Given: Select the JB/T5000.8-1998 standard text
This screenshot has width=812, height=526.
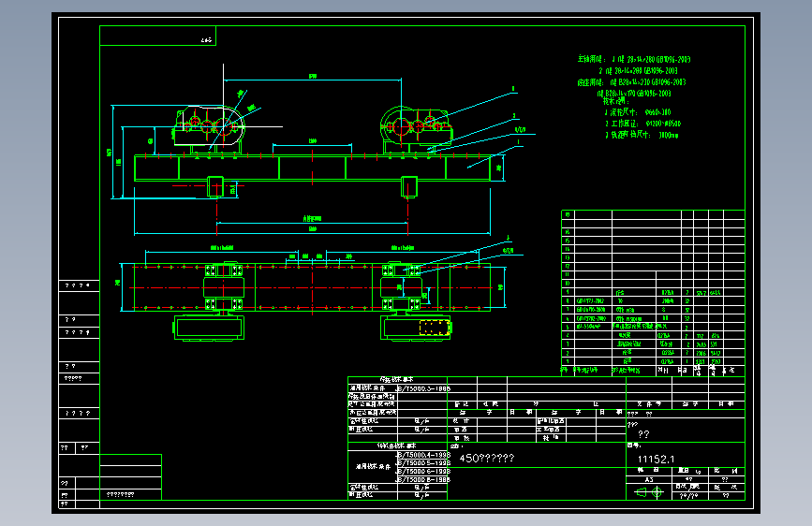Looking at the screenshot, I should (x=423, y=479).
